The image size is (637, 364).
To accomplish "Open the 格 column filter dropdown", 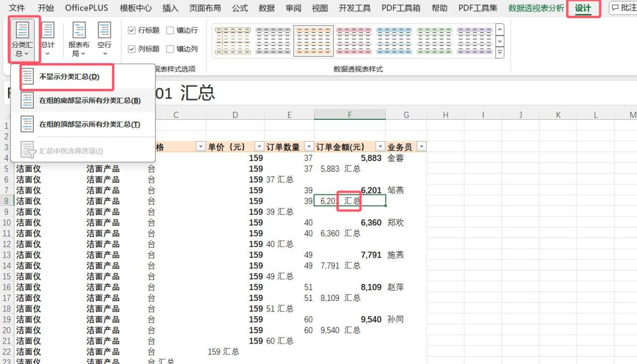I will coord(201,147).
